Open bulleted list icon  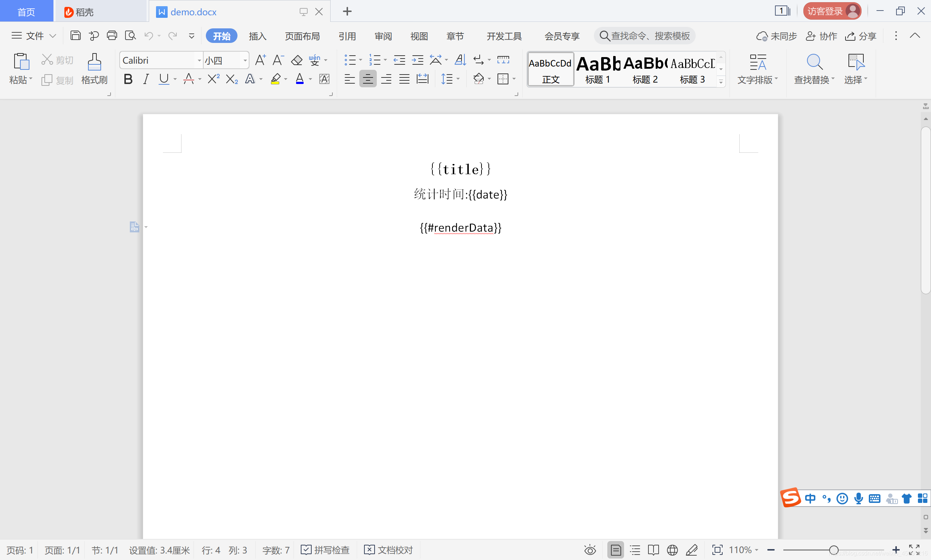[x=350, y=60]
